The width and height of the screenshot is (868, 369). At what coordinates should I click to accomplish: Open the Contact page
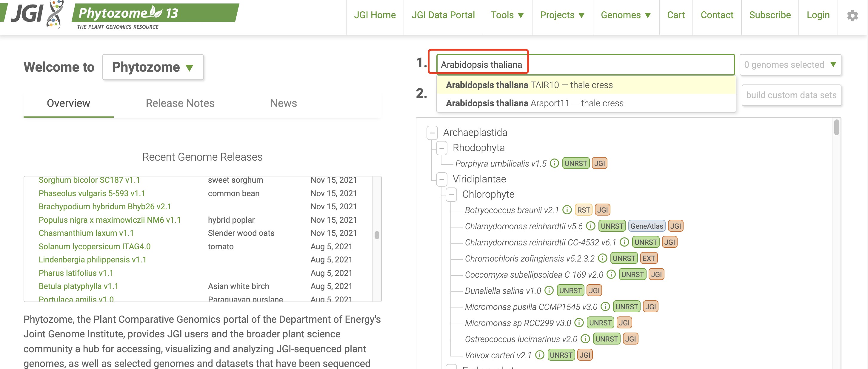pos(717,15)
